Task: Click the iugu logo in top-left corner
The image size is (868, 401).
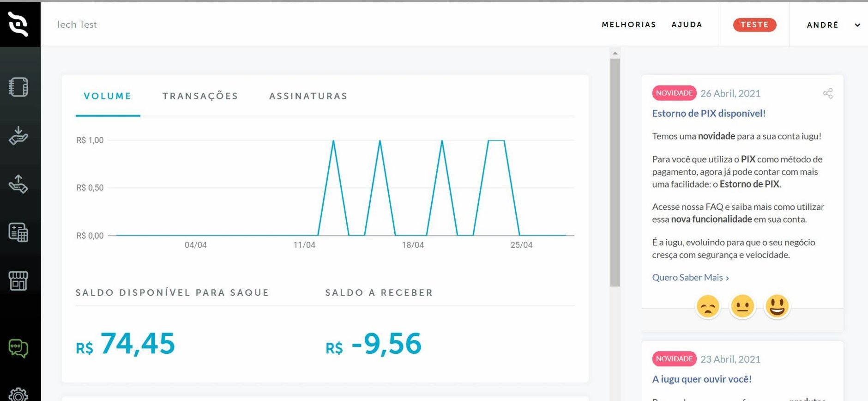Action: tap(19, 24)
